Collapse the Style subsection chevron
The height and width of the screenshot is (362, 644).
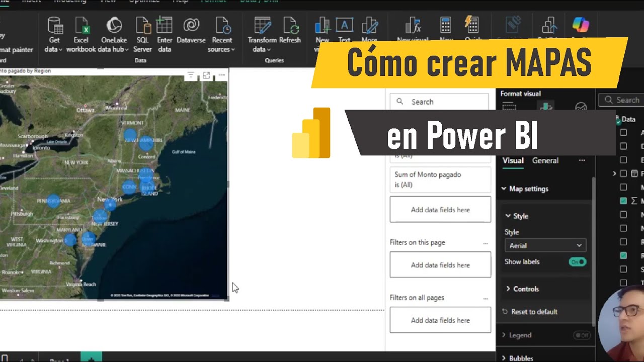(508, 216)
